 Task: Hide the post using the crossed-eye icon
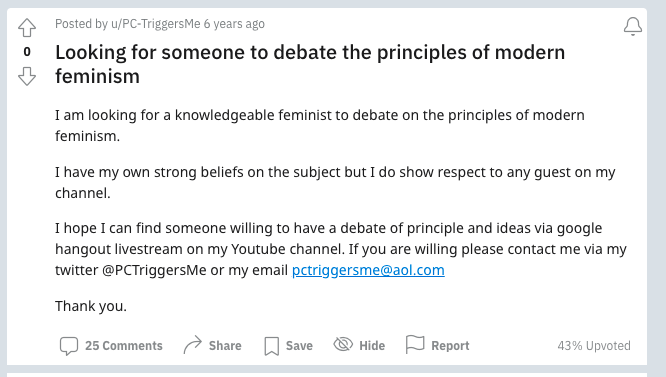pos(343,344)
